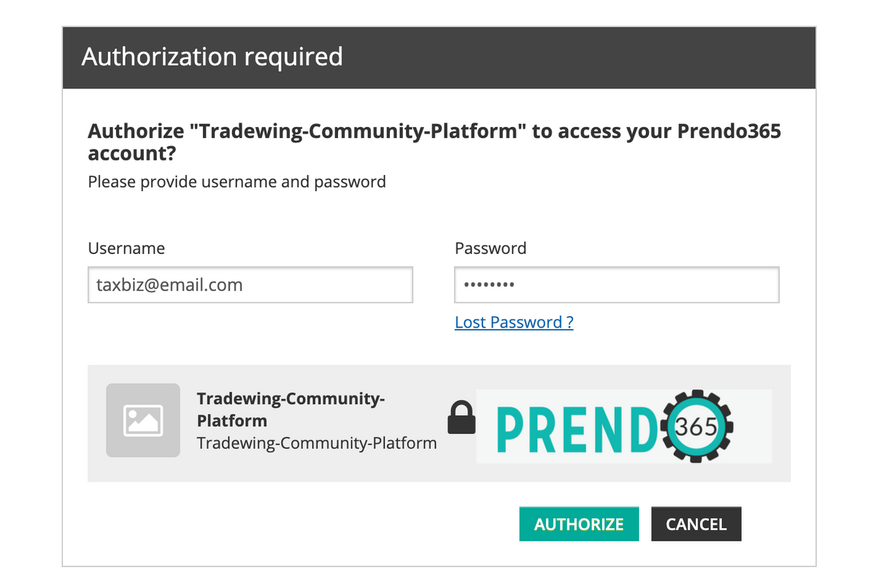Click the non-bold Tradewing-Community-Platform subtitle

pyautogui.click(x=317, y=443)
